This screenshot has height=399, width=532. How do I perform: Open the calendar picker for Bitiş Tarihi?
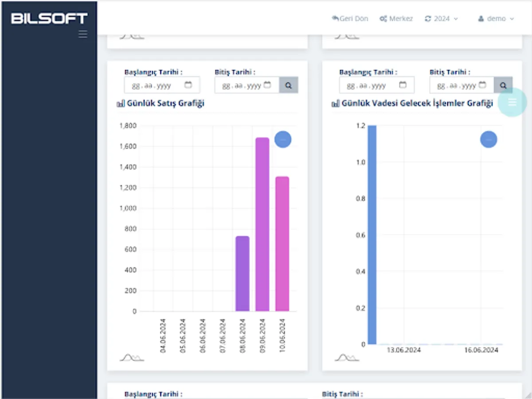pyautogui.click(x=268, y=84)
